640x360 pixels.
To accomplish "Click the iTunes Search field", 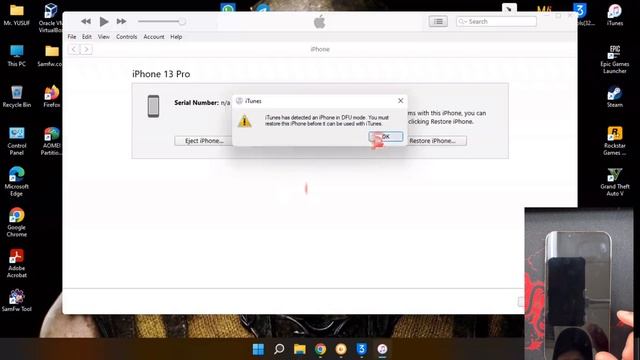I will [x=496, y=21].
